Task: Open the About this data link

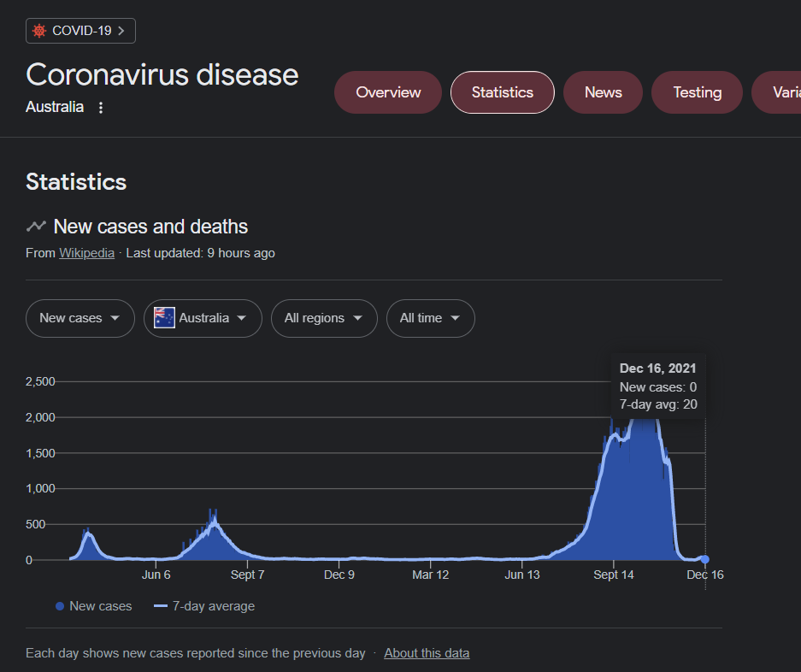Action: pos(427,653)
